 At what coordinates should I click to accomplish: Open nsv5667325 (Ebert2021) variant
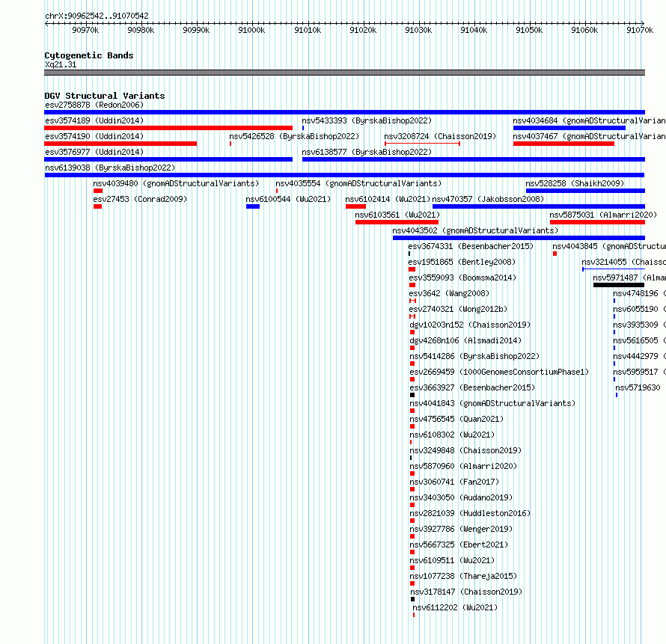pos(459,545)
